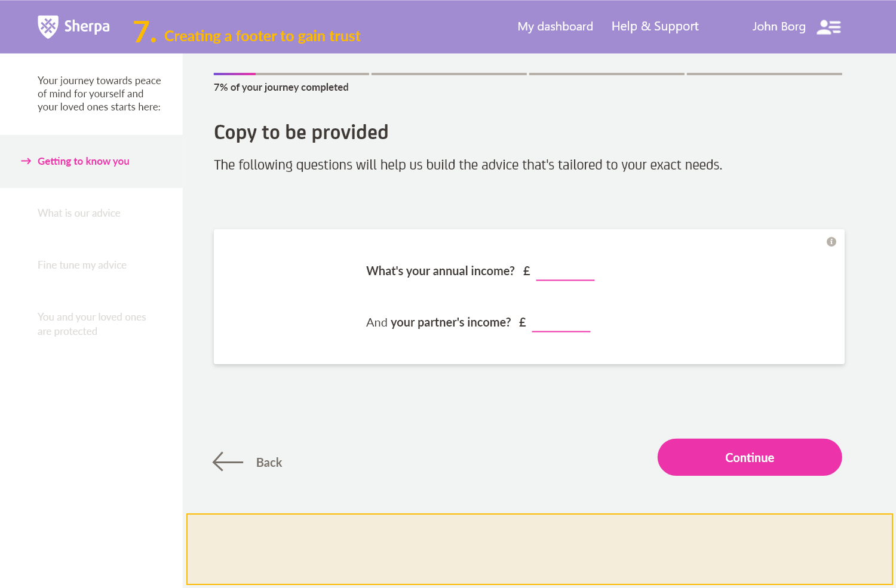This screenshot has width=896, height=588.
Task: Open Help & Support in header
Action: click(x=655, y=26)
